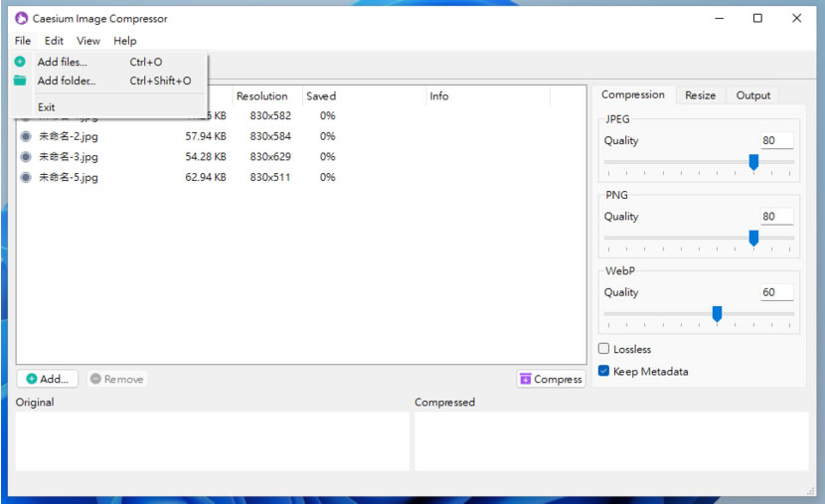825x504 pixels.
Task: Click the 62.94 KB size cell
Action: [206, 177]
